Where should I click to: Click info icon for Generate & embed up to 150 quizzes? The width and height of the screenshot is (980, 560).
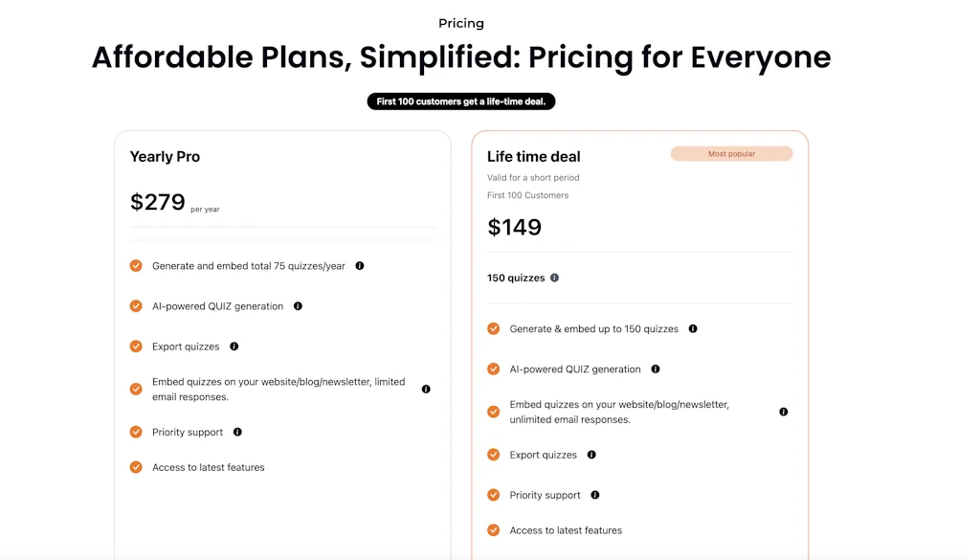tap(693, 328)
